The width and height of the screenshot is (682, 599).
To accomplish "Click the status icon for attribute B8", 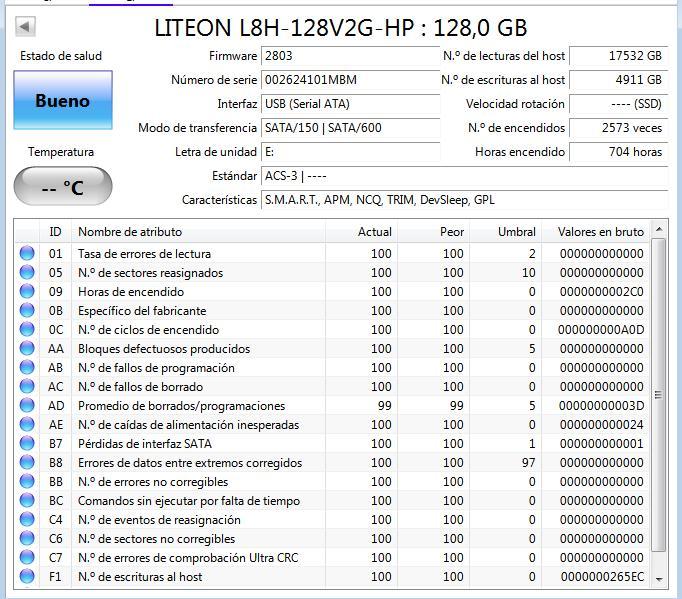I will pos(27,462).
